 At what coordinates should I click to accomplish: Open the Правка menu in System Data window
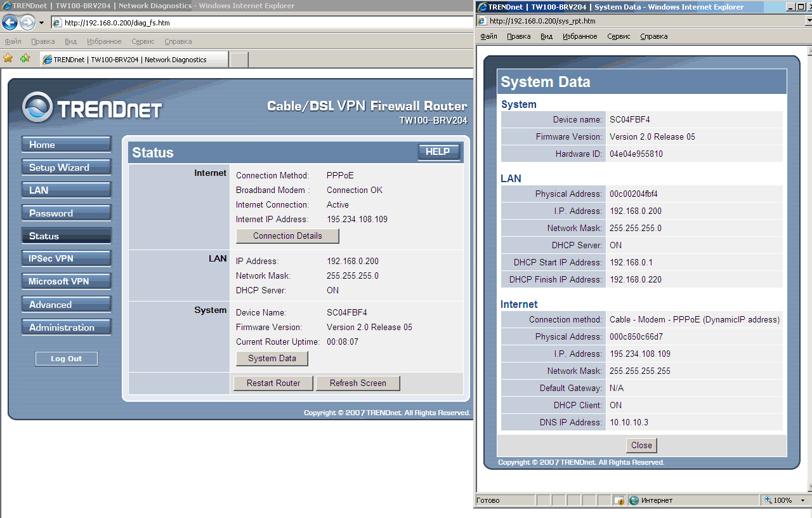(x=519, y=36)
